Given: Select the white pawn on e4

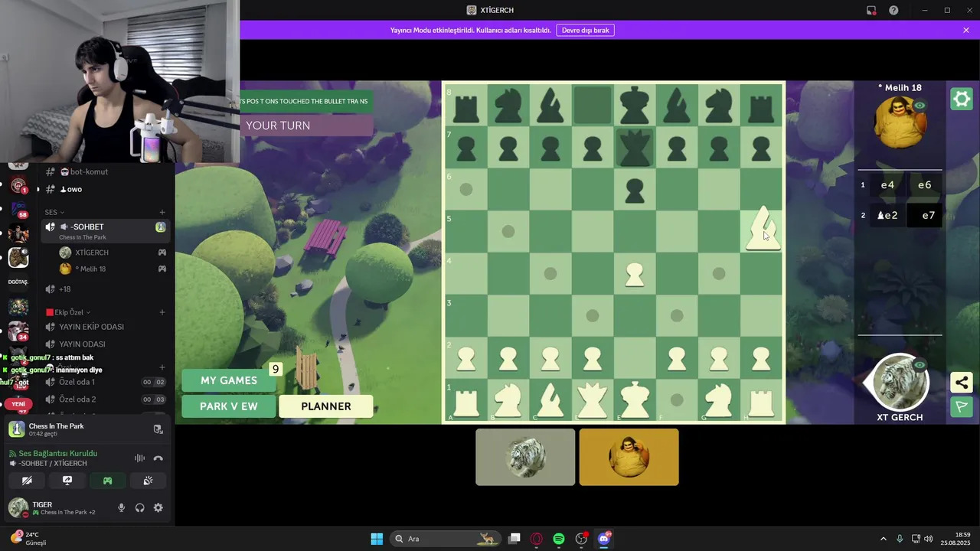Looking at the screenshot, I should [x=634, y=274].
